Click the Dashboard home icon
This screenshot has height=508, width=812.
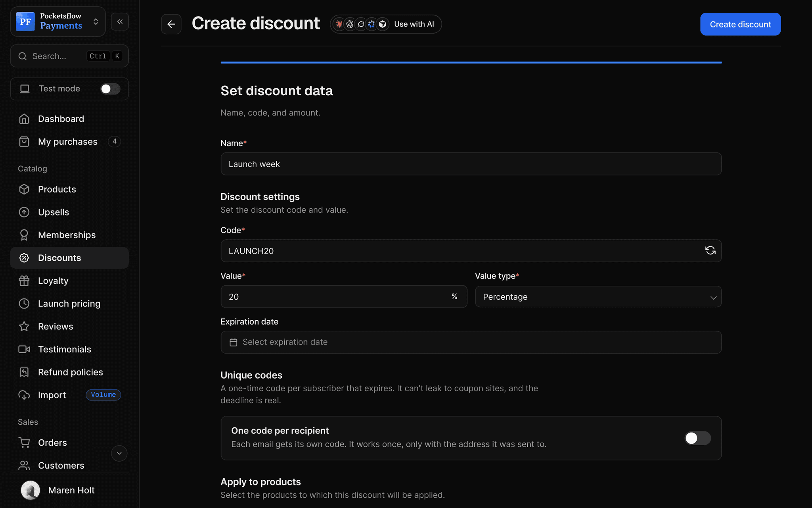24,119
